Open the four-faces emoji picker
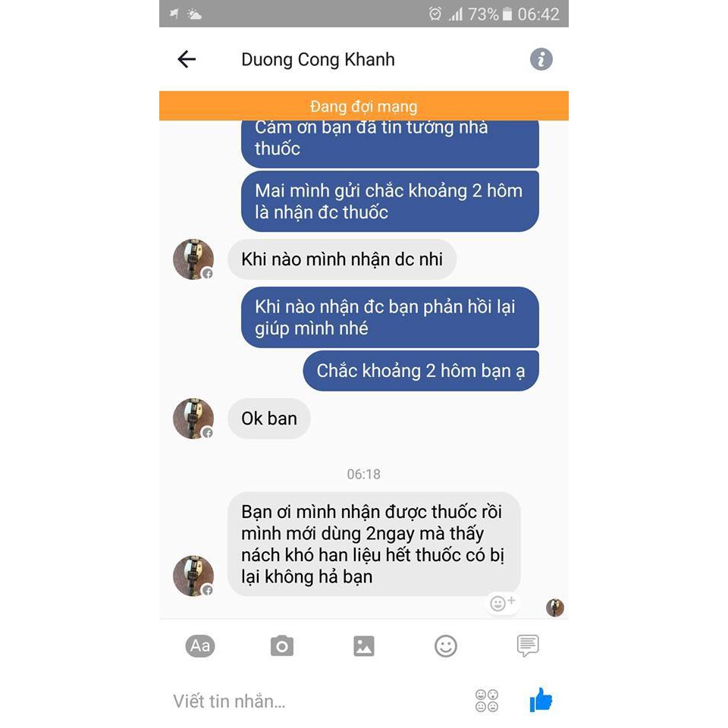Image resolution: width=728 pixels, height=728 pixels. pyautogui.click(x=487, y=701)
